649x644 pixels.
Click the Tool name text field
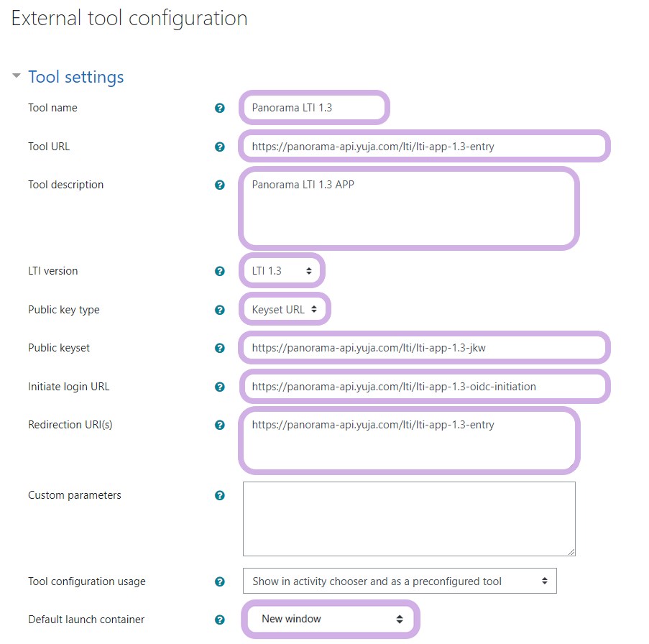click(x=314, y=109)
